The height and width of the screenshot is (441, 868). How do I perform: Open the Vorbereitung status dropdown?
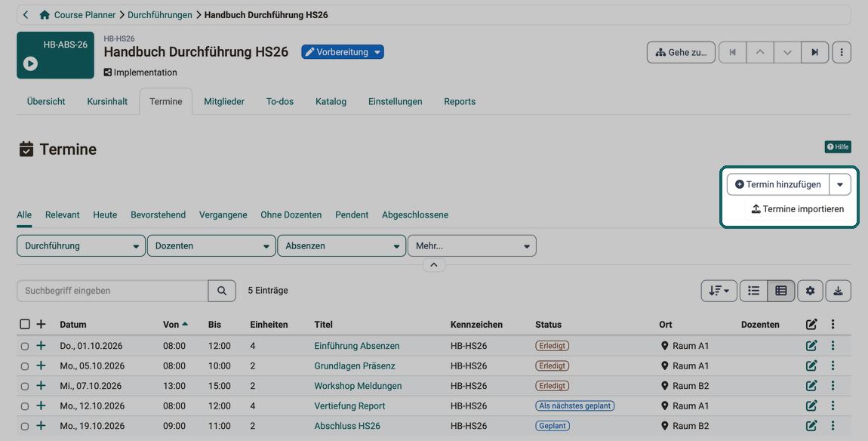pos(343,52)
